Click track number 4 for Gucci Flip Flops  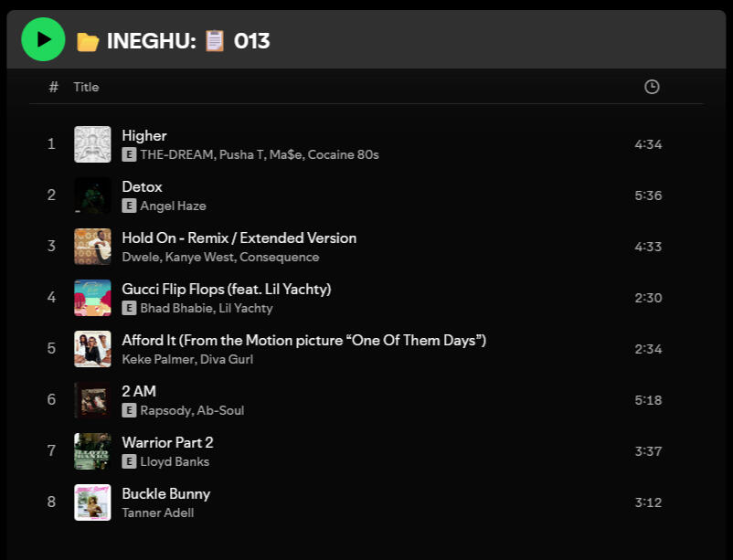[51, 297]
